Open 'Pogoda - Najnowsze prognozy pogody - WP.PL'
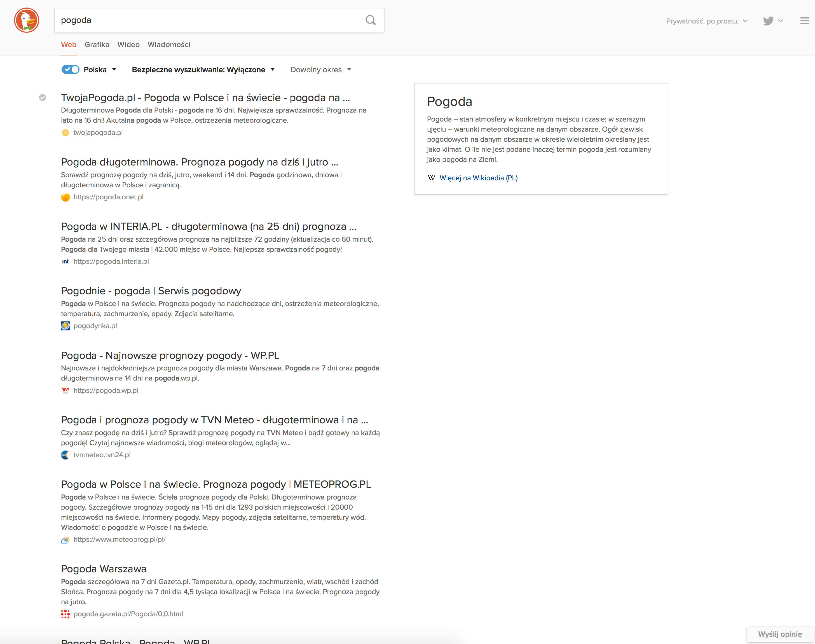This screenshot has width=815, height=644. click(x=170, y=356)
